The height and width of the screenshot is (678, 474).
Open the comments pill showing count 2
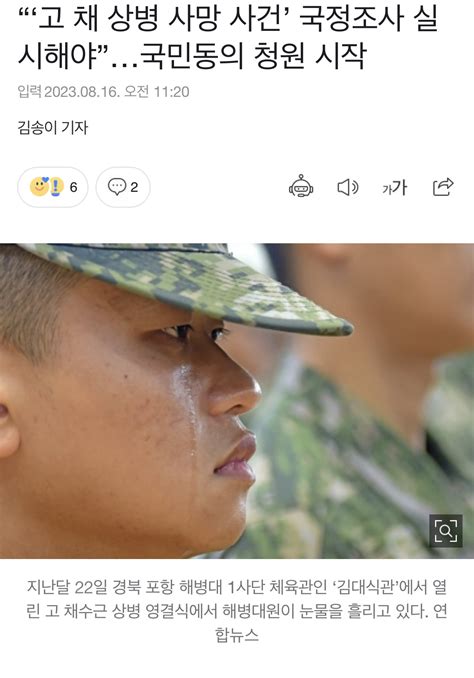click(123, 187)
